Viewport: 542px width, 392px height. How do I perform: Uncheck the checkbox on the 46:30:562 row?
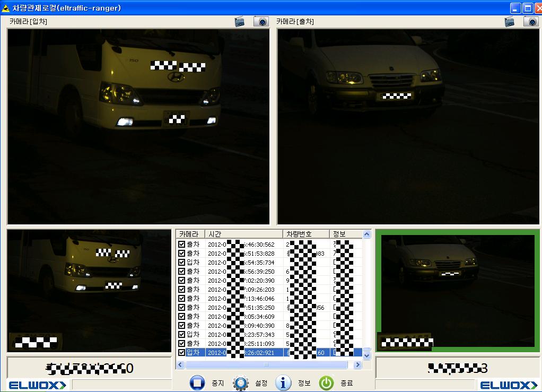pos(182,245)
